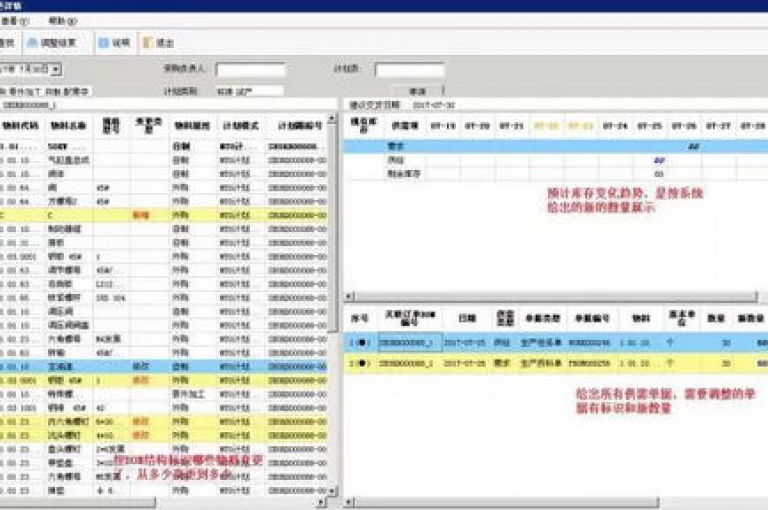This screenshot has width=768, height=510.
Task: Click the 07-27 date column header
Action: point(718,126)
